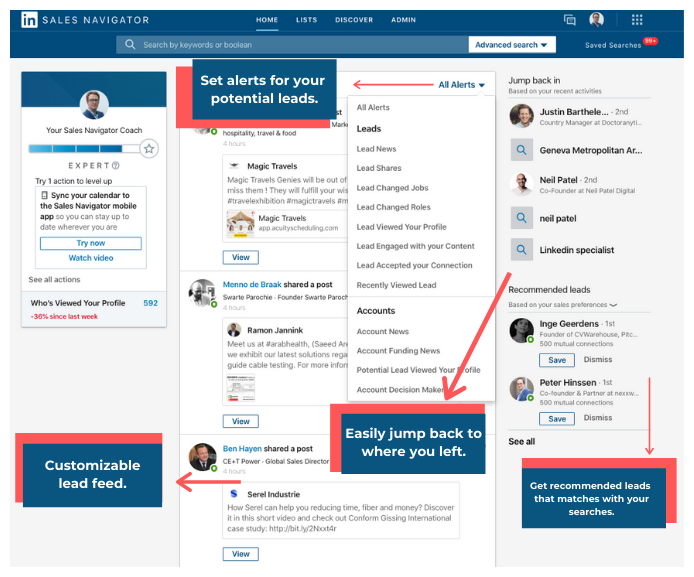Open the Advanced search dropdown
This screenshot has height=577, width=694.
(512, 45)
